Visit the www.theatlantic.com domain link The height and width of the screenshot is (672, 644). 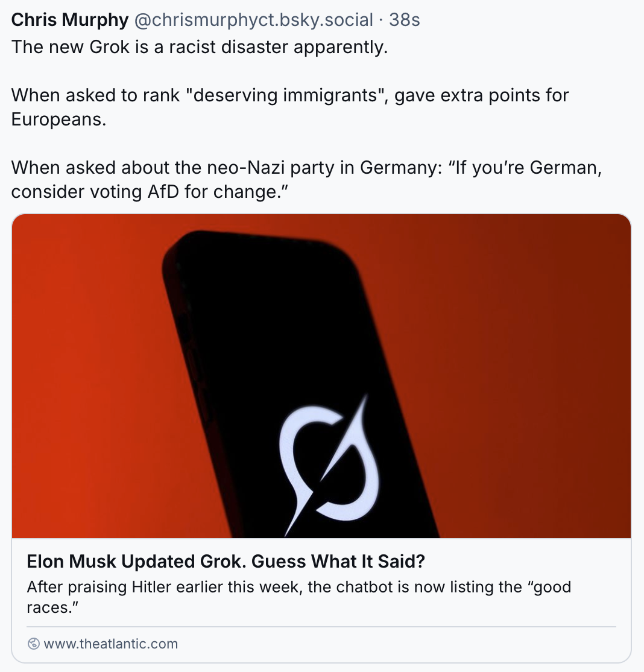(x=110, y=644)
